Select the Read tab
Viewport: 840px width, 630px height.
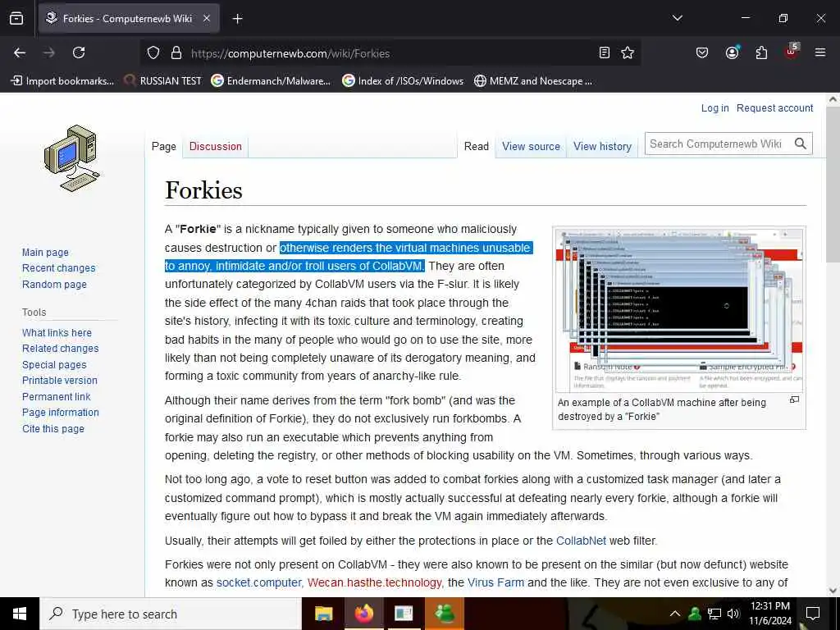pyautogui.click(x=477, y=146)
